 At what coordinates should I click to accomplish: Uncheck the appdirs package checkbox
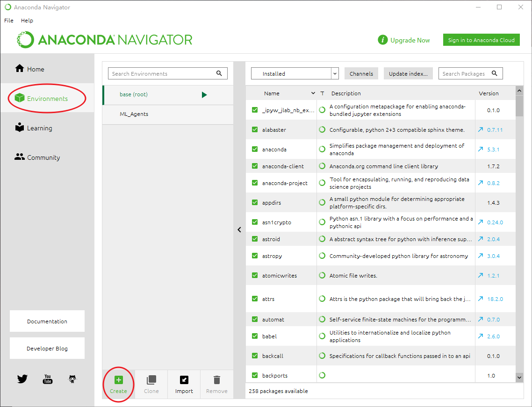point(255,202)
